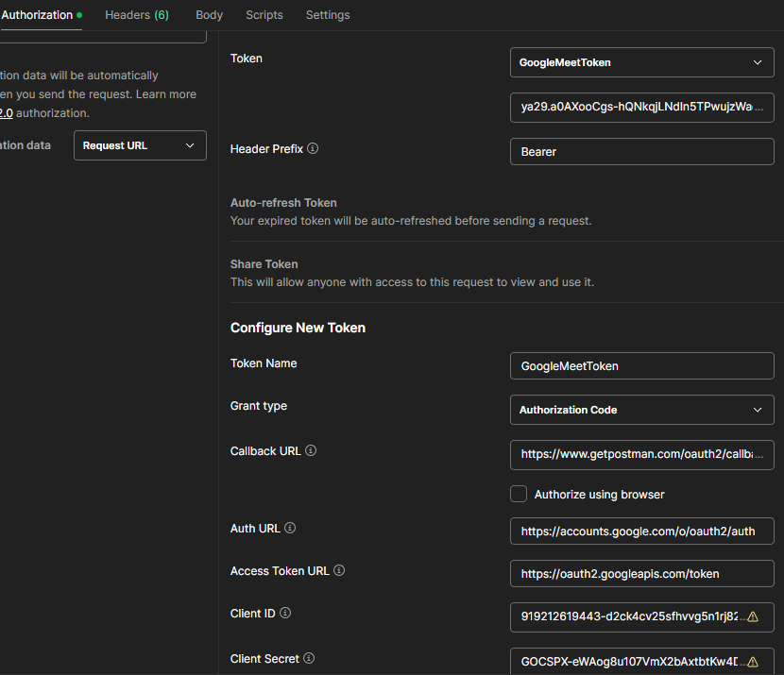Screen dimensions: 784x675
Task: Open the GoogleMeetToken token dropdown
Action: coord(641,62)
